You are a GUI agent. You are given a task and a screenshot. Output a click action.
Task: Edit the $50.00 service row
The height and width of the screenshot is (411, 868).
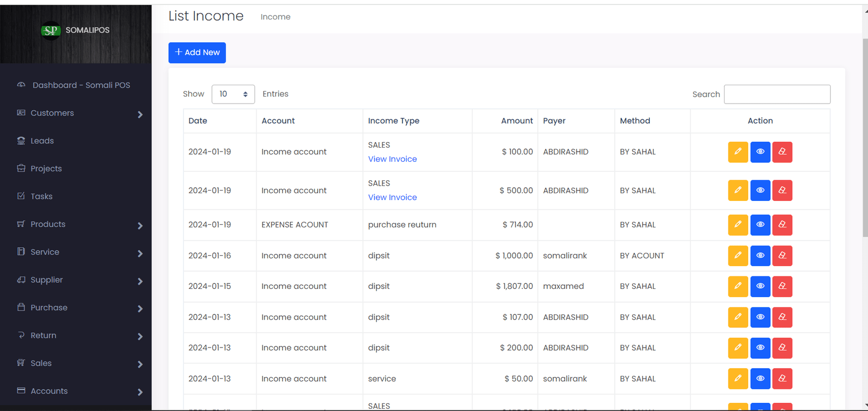click(738, 379)
